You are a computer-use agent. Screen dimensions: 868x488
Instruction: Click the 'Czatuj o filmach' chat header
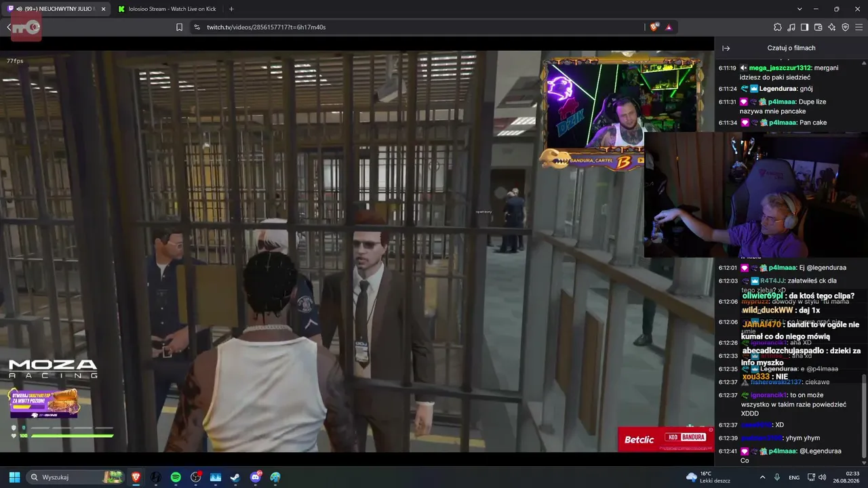pos(791,48)
